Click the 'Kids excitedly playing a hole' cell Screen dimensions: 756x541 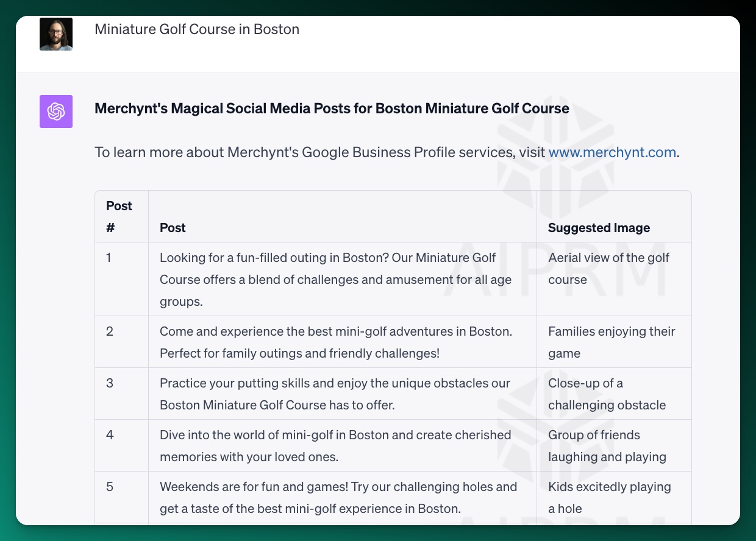tap(609, 498)
